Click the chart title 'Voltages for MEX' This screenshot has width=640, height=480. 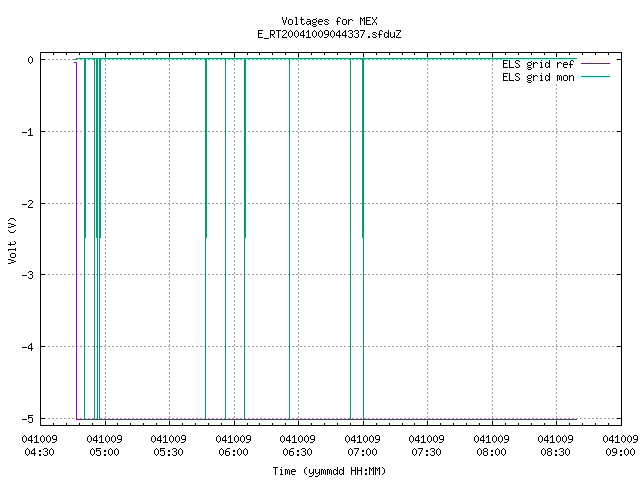click(x=329, y=21)
